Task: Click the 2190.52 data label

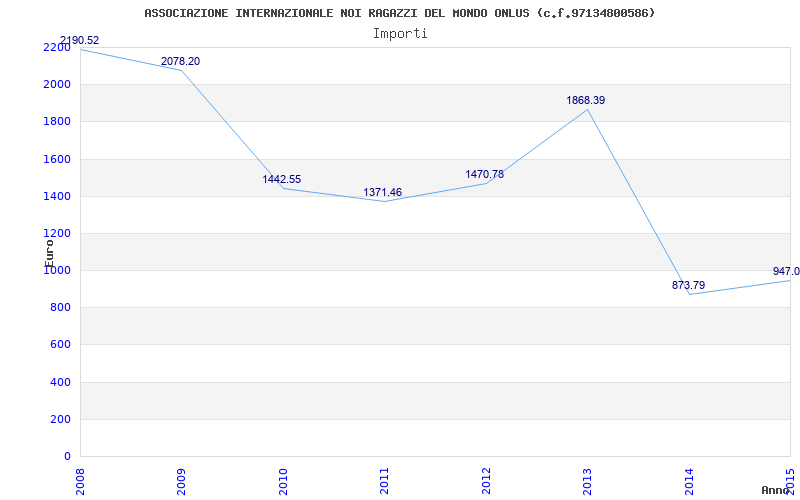Action: click(80, 40)
